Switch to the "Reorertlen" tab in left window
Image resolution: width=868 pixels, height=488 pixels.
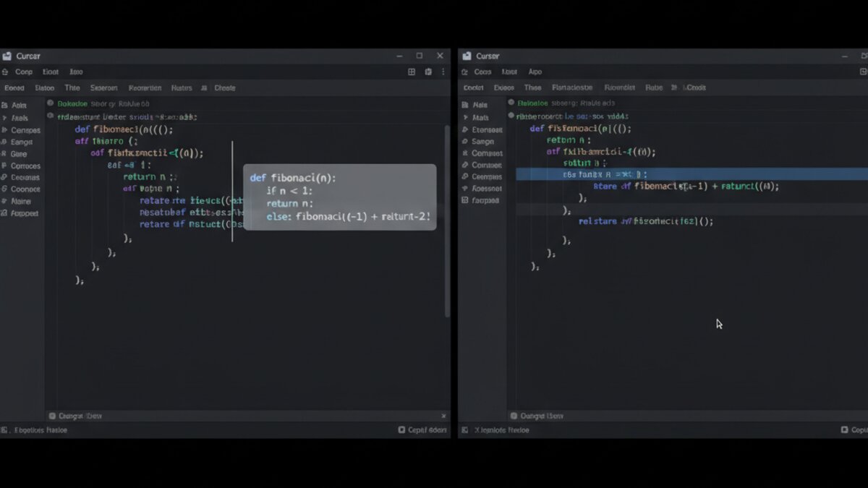click(145, 87)
